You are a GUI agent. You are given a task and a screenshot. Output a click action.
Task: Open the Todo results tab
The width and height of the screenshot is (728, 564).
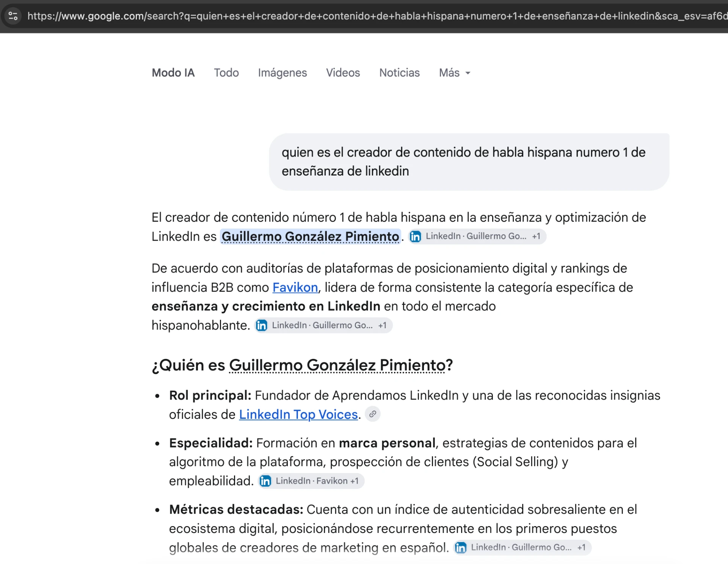pos(226,73)
